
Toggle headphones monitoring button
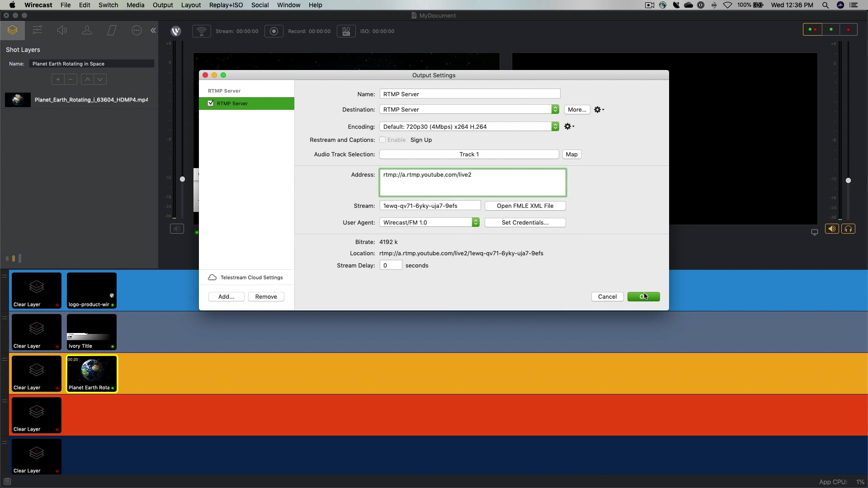849,229
